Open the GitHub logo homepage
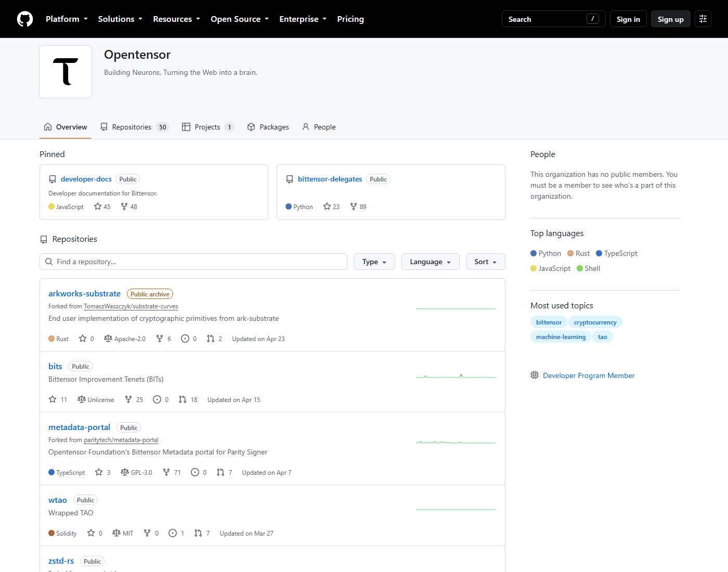The height and width of the screenshot is (572, 728). tap(25, 19)
